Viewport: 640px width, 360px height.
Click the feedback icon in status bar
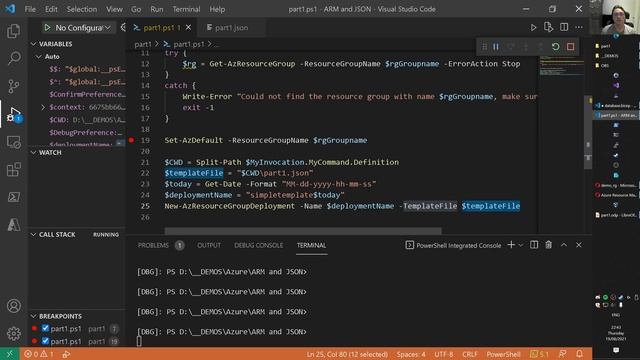click(x=562, y=354)
